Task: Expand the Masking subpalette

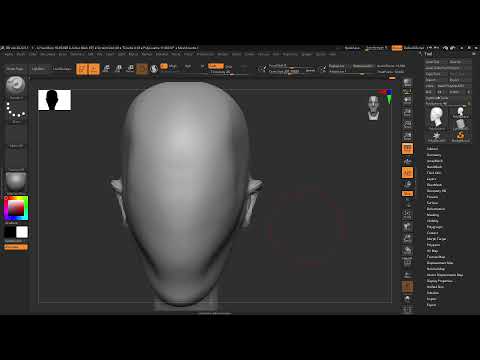Action: [x=433, y=215]
